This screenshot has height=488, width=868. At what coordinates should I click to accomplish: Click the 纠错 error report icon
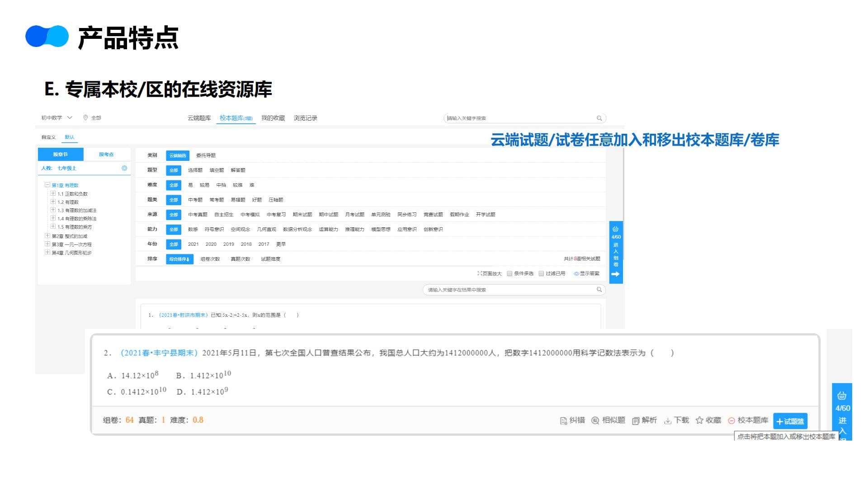563,421
